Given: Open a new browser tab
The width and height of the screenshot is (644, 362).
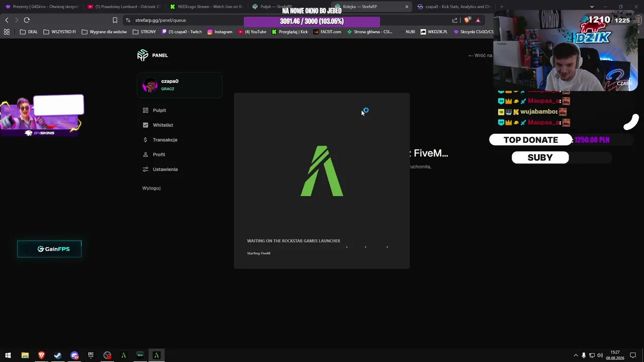Looking at the screenshot, I should tap(502, 7).
